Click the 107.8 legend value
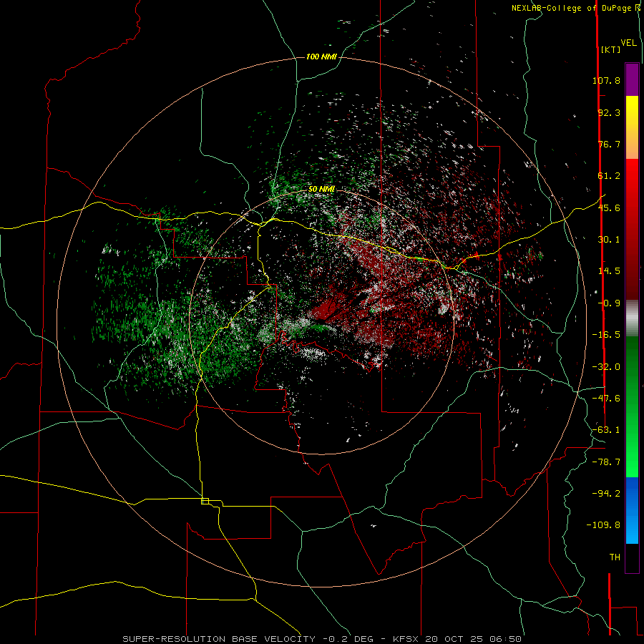This screenshot has width=644, height=644. (x=606, y=80)
